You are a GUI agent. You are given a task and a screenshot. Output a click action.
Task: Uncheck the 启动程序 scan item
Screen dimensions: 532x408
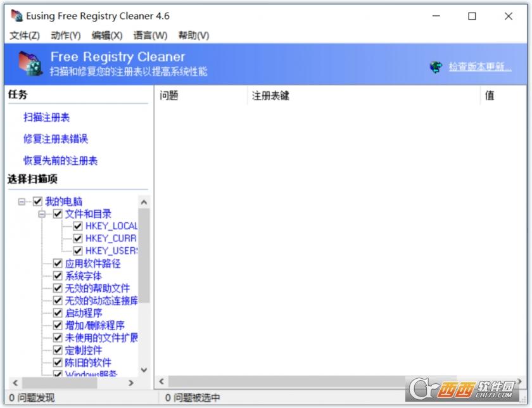point(58,313)
